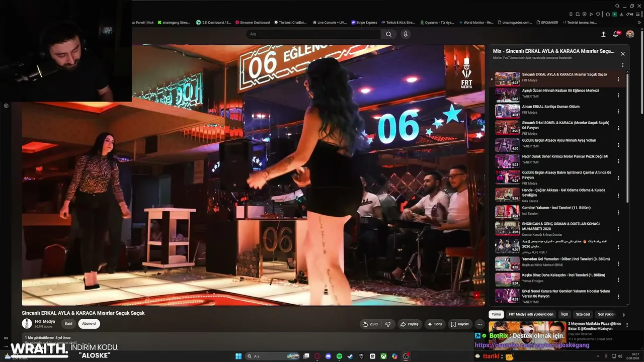644x362 pixels.
Task: Open YouTube notifications bell
Action: point(615,34)
